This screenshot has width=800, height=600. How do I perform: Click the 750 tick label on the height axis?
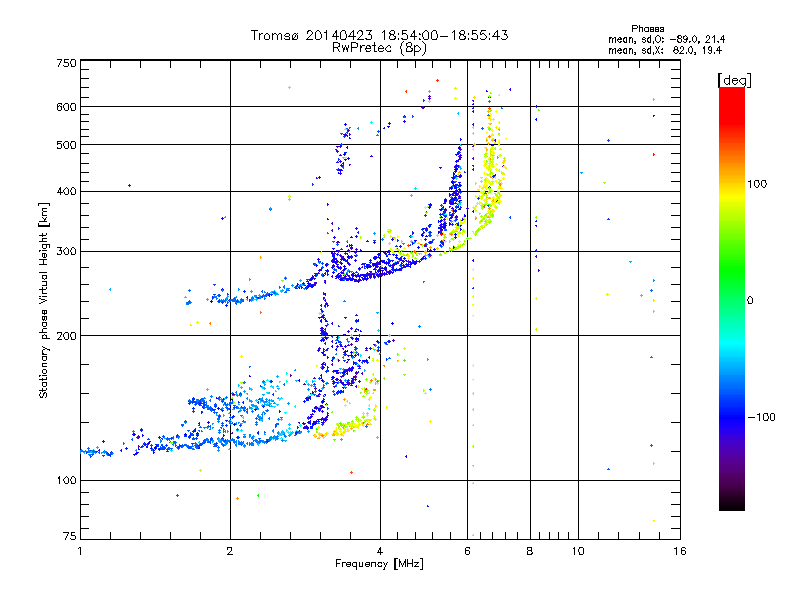(66, 63)
